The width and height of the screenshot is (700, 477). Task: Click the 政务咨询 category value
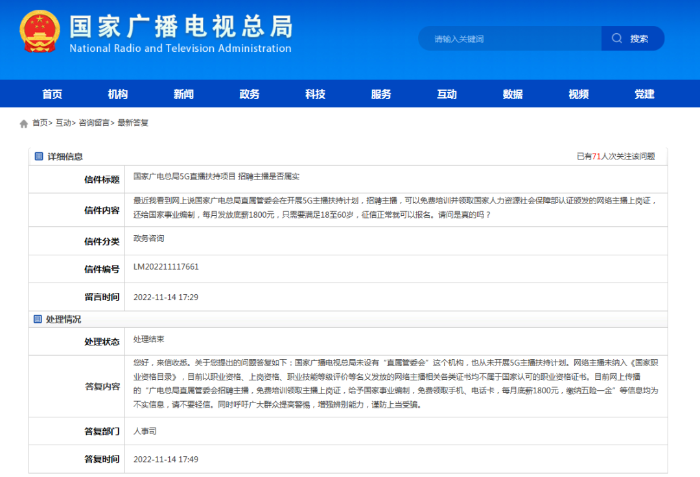149,238
